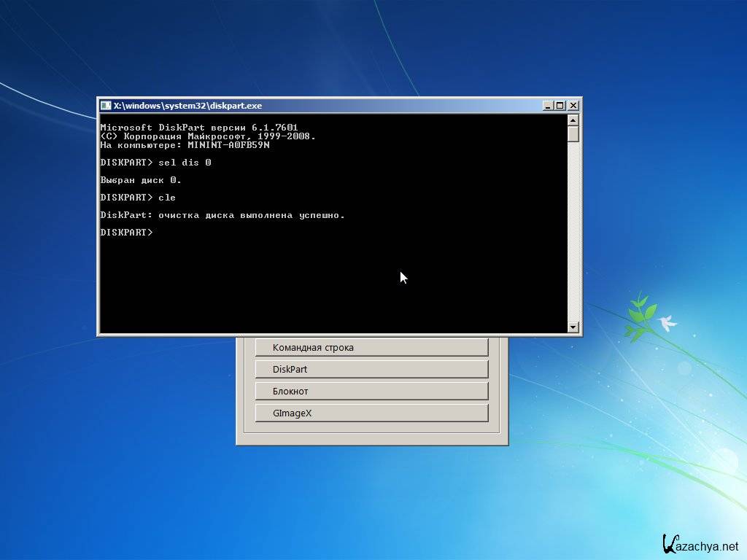Click the diskpart window system icon

pyautogui.click(x=106, y=106)
